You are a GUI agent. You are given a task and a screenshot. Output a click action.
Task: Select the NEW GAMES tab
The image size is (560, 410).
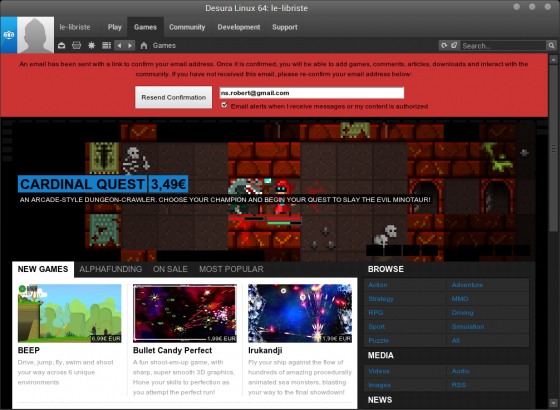point(43,269)
